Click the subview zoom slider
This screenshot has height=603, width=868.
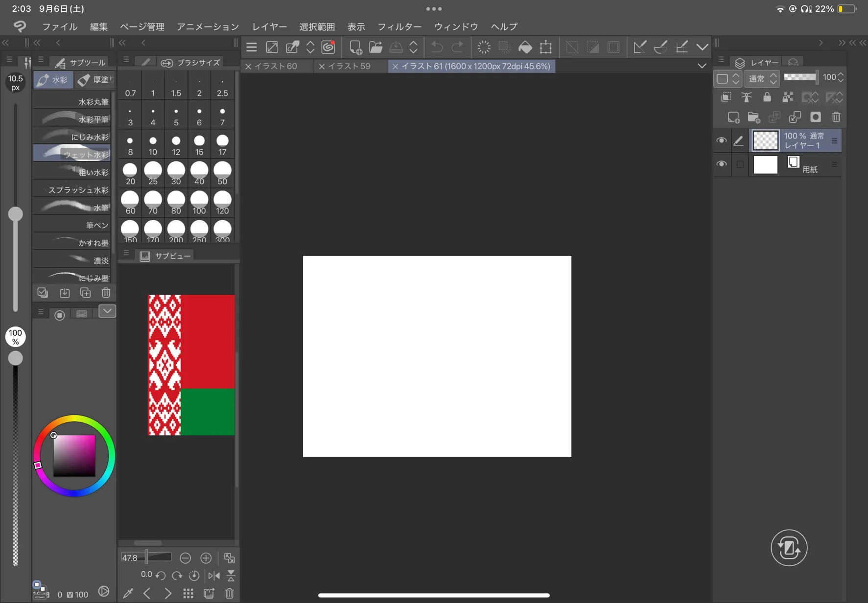146,557
